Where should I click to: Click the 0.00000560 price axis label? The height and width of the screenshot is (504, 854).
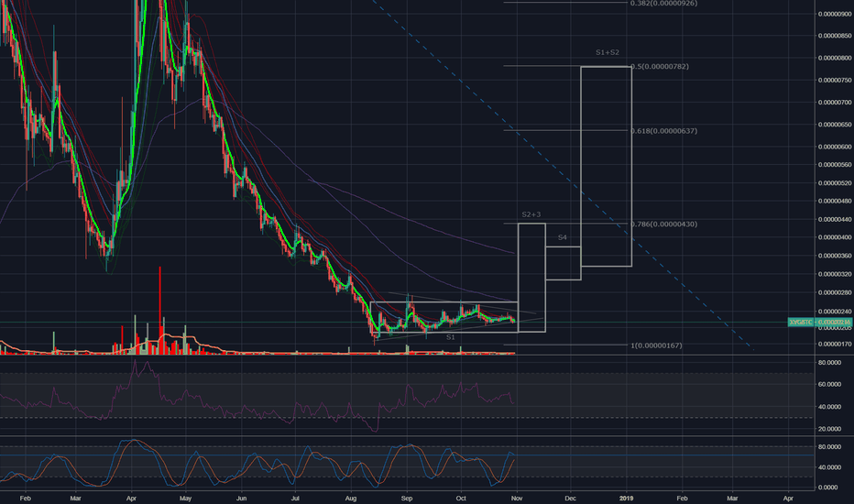pos(835,165)
